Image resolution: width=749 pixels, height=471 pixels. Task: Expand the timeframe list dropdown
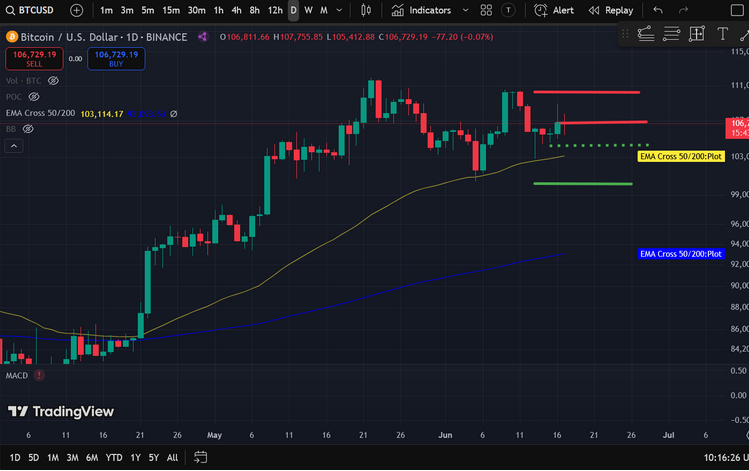(x=339, y=10)
